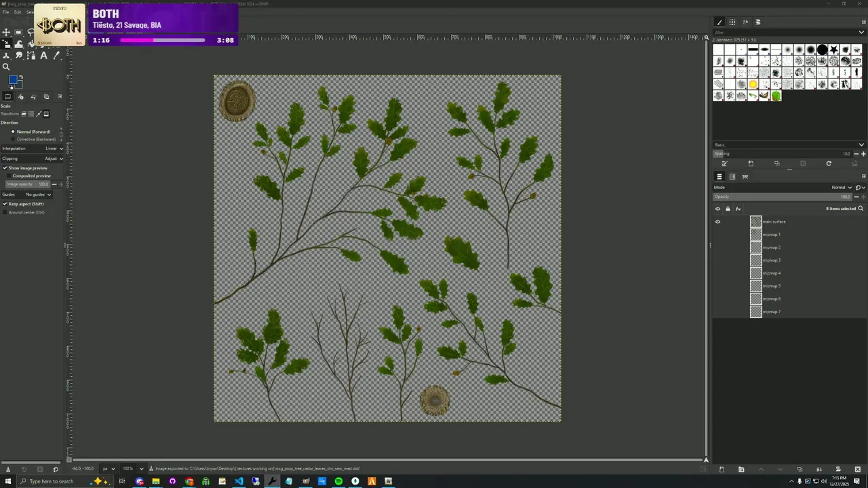The height and width of the screenshot is (488, 868).
Task: Create a new layer from the Layers dock
Action: (722, 469)
